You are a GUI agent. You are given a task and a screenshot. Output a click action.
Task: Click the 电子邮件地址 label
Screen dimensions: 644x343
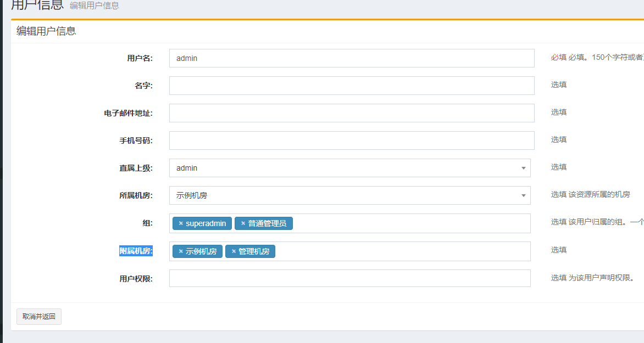tap(128, 113)
